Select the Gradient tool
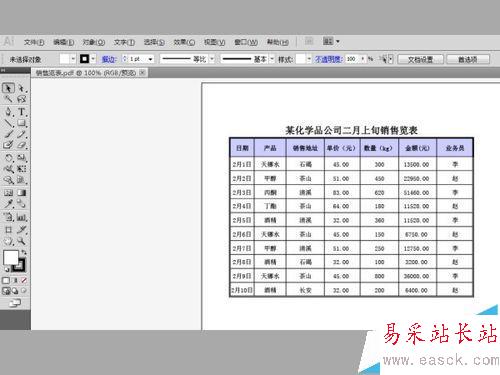 22,193
